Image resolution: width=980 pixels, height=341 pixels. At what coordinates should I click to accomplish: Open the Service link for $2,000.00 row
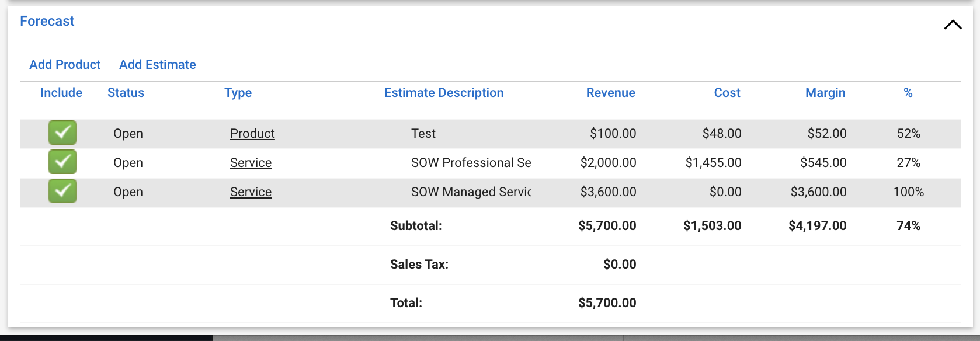251,163
